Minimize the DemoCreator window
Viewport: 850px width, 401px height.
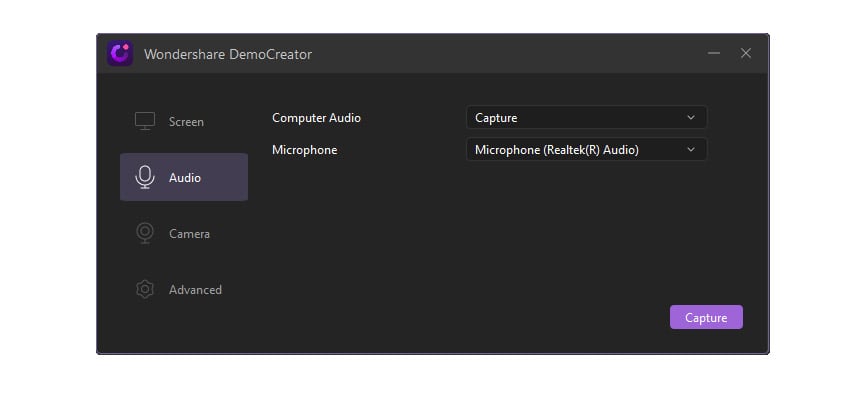pyautogui.click(x=714, y=53)
